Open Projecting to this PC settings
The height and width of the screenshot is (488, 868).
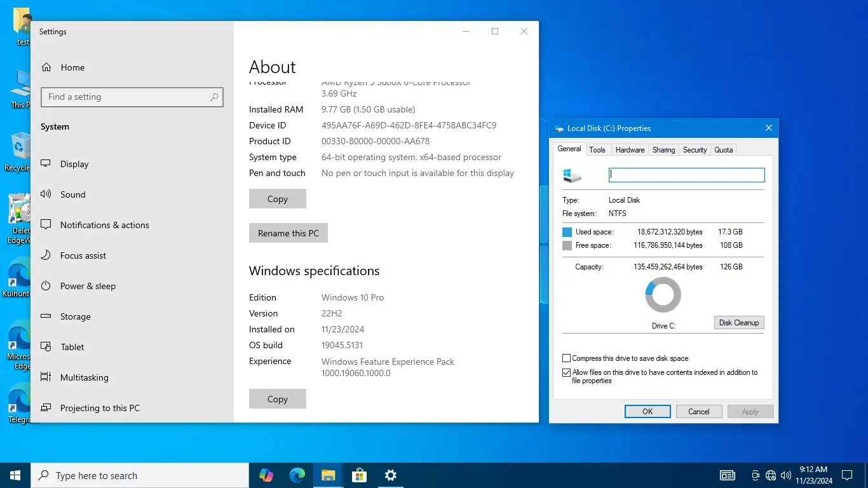(x=90, y=408)
